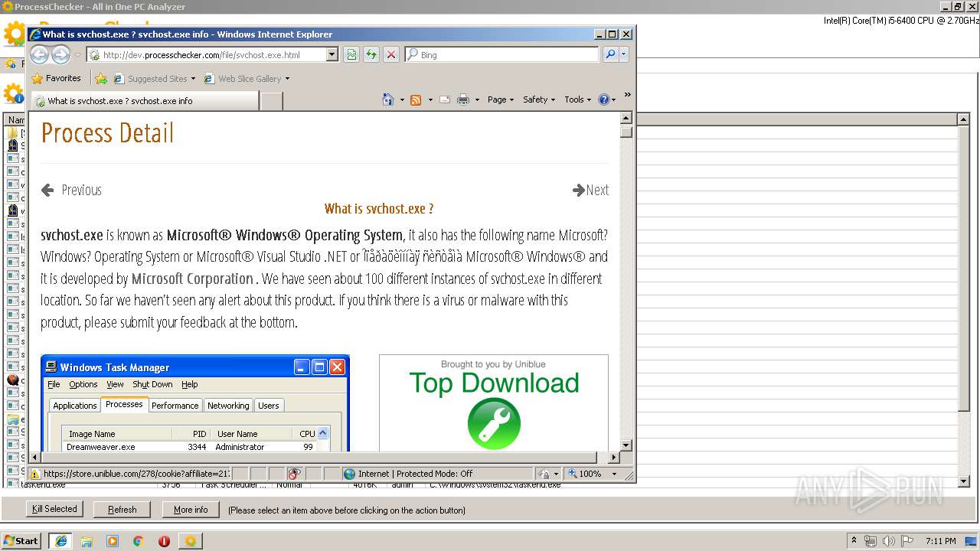This screenshot has width=980, height=551.
Task: Open the Safety menu dropdown
Action: (x=539, y=99)
